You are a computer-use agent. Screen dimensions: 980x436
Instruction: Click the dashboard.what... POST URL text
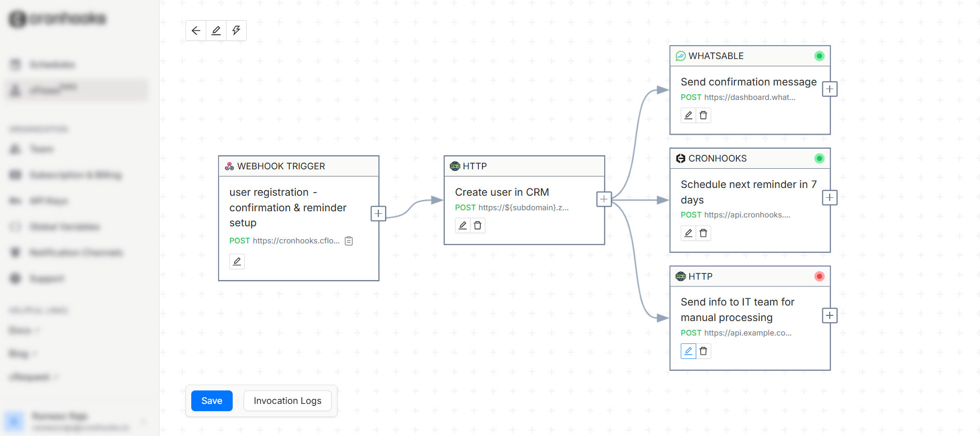pos(749,97)
